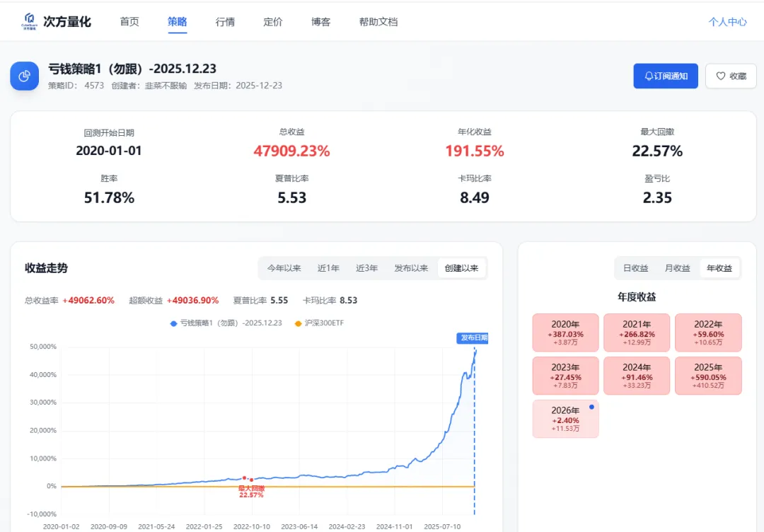
Task: Switch chart range to 近3年
Action: (x=366, y=268)
